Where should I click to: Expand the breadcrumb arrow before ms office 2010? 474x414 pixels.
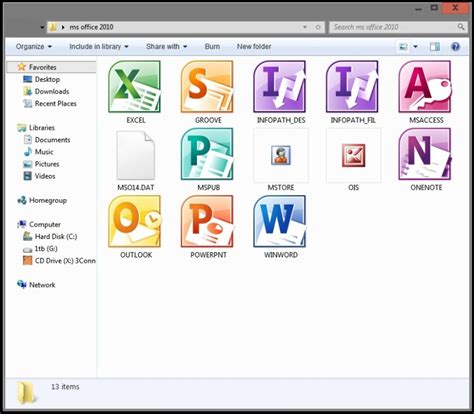coord(63,27)
